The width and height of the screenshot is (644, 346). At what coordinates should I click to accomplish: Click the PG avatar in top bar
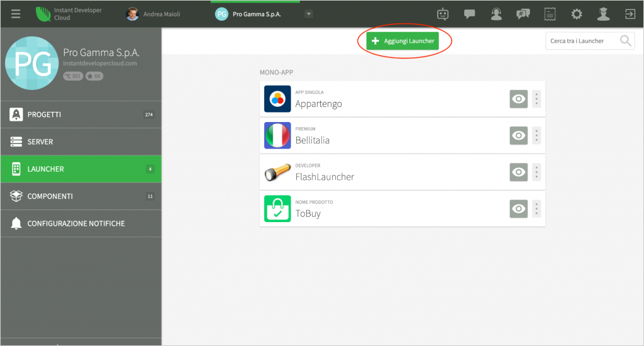pos(222,14)
